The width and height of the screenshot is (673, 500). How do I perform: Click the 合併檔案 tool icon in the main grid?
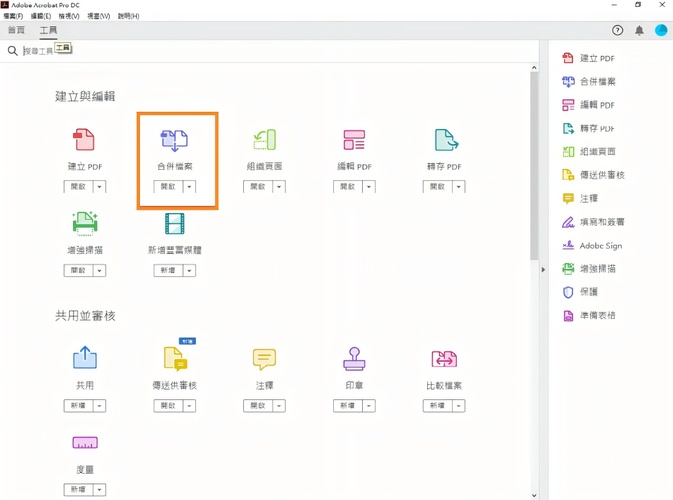(x=174, y=140)
